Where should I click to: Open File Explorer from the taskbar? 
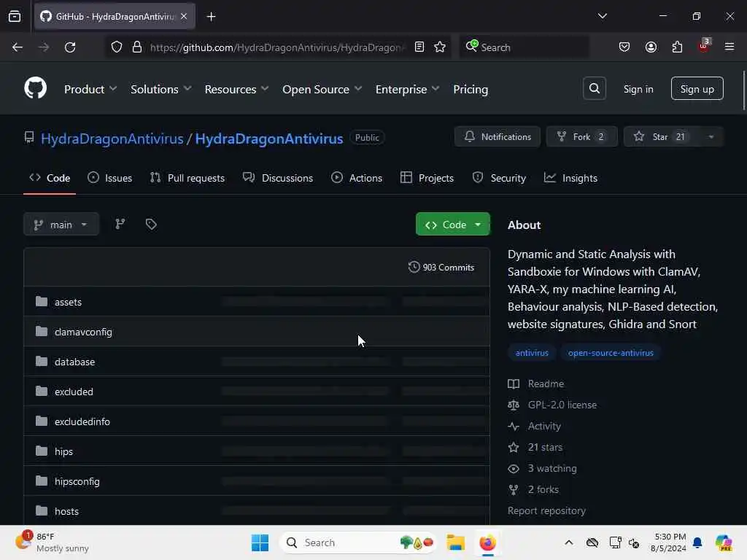click(x=455, y=542)
